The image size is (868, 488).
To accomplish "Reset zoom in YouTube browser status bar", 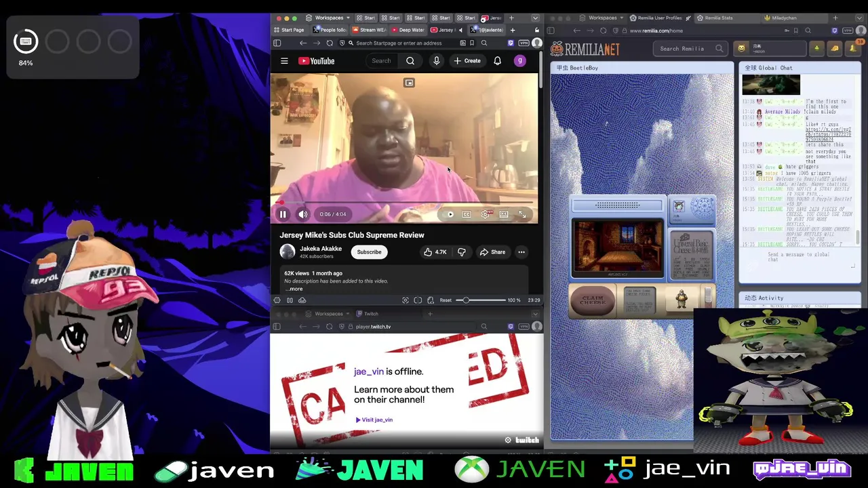I will 446,300.
